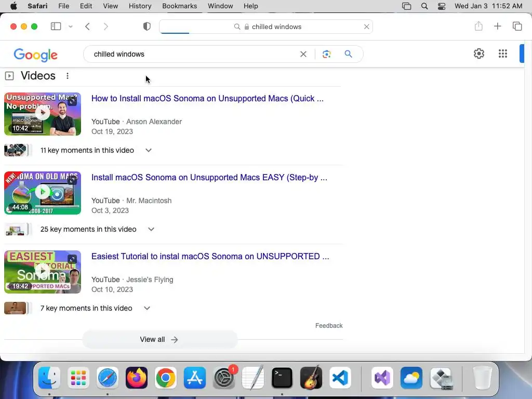
Task: Click the Google search text field
Action: (193, 54)
